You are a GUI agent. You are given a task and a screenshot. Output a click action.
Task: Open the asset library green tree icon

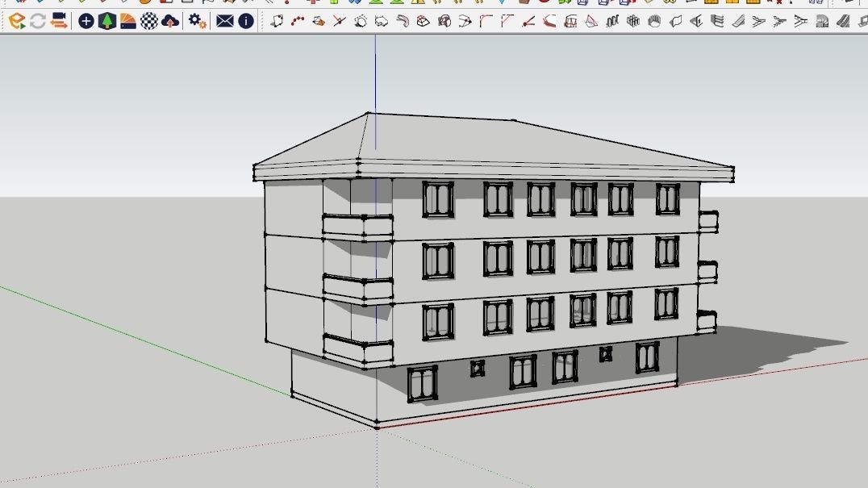click(106, 21)
